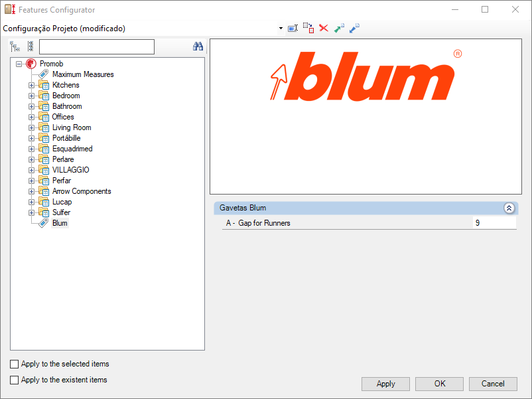
Task: Click the Bedroom folder icon
Action: tap(44, 96)
